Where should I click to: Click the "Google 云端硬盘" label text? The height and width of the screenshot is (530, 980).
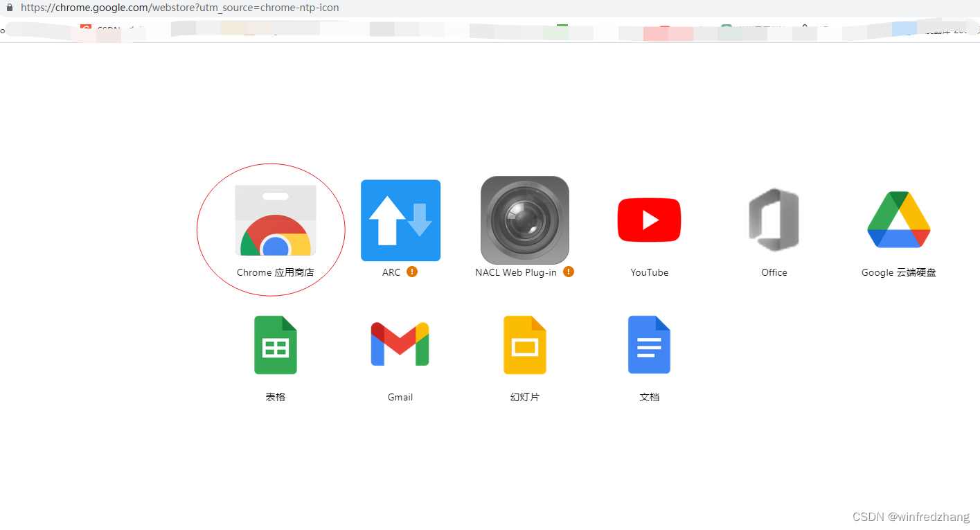[x=899, y=272]
